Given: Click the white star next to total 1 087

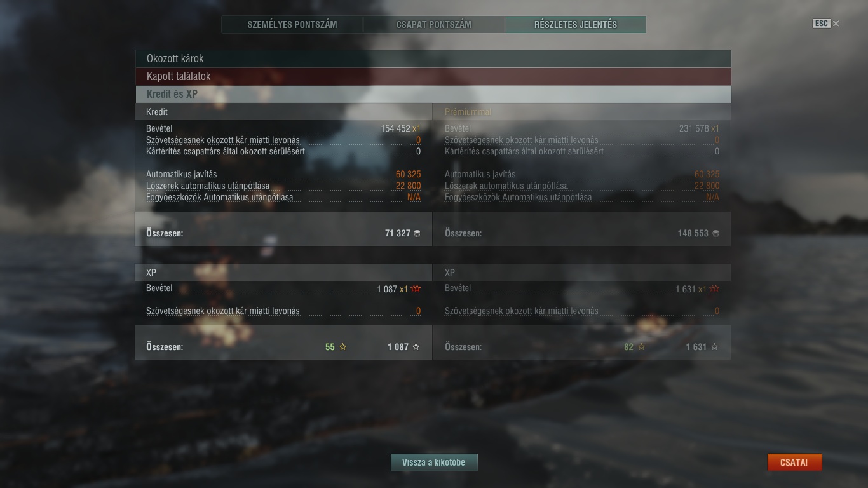Looking at the screenshot, I should [416, 347].
